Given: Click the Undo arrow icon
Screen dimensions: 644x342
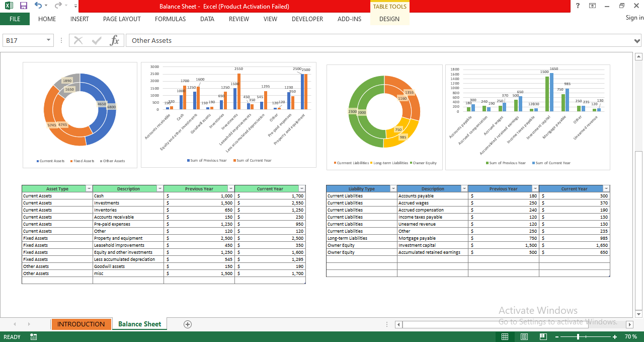Looking at the screenshot, I should pos(38,6).
